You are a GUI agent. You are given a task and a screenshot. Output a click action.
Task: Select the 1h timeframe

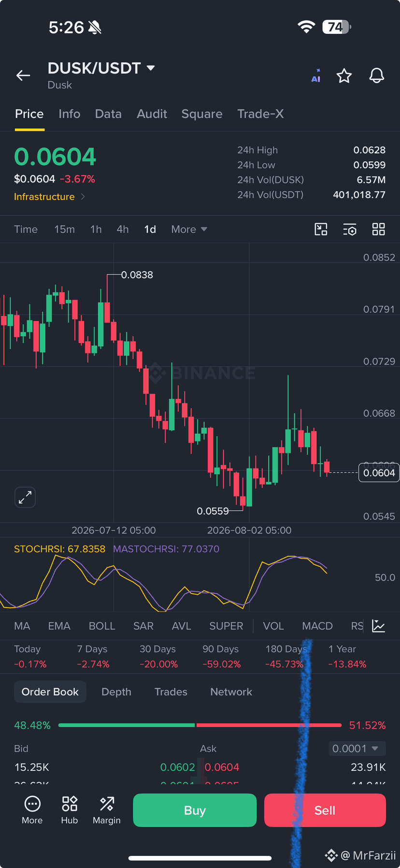tap(96, 229)
